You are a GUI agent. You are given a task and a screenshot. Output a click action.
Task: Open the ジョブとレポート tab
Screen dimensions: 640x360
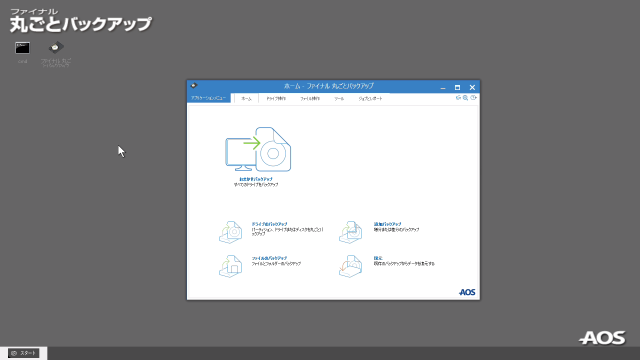(370, 98)
